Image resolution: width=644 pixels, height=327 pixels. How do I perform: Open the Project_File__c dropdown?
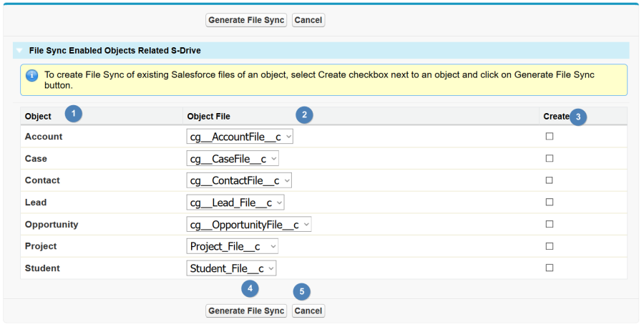[x=233, y=246]
